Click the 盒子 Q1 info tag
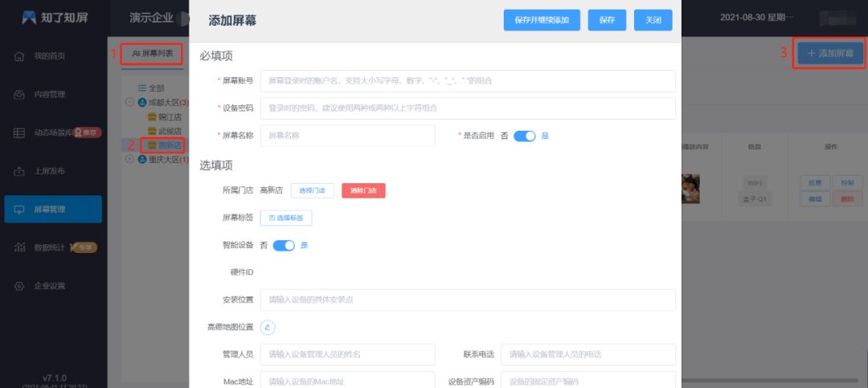Image resolution: width=868 pixels, height=388 pixels. pyautogui.click(x=754, y=200)
